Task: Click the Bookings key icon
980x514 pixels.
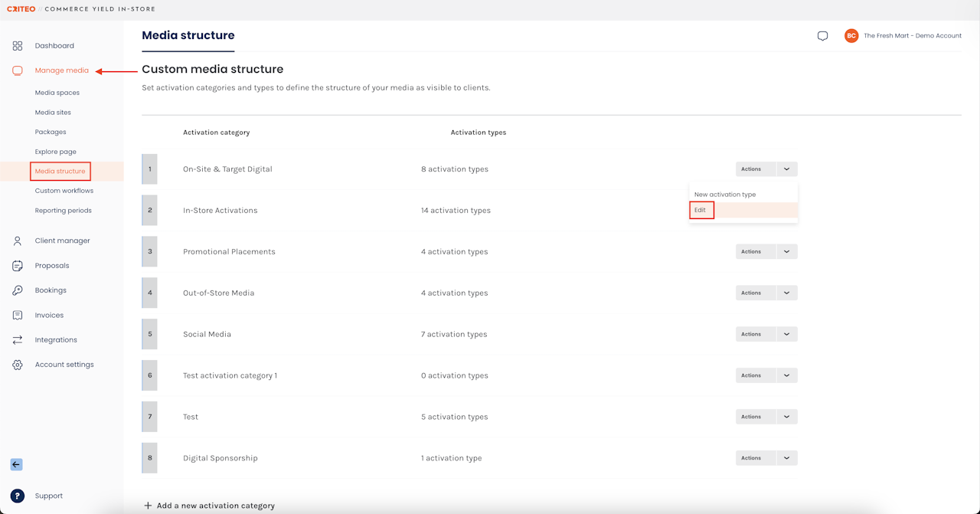Action: coord(18,290)
